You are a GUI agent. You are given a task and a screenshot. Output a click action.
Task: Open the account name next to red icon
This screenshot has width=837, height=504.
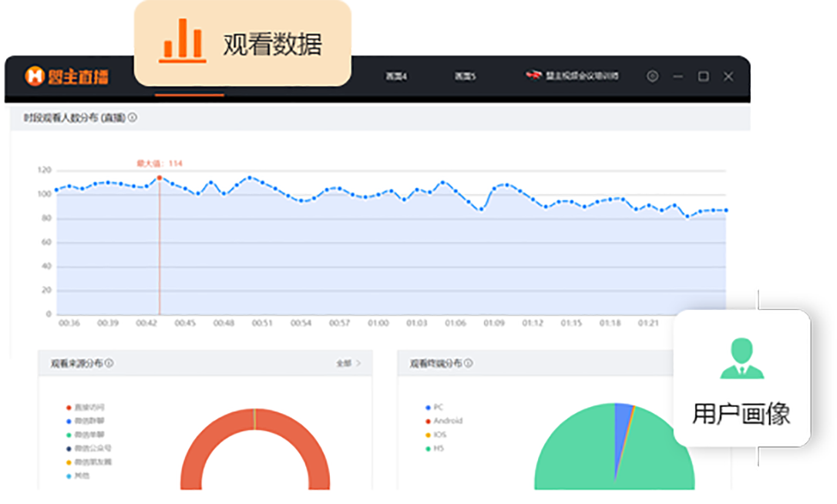click(582, 76)
